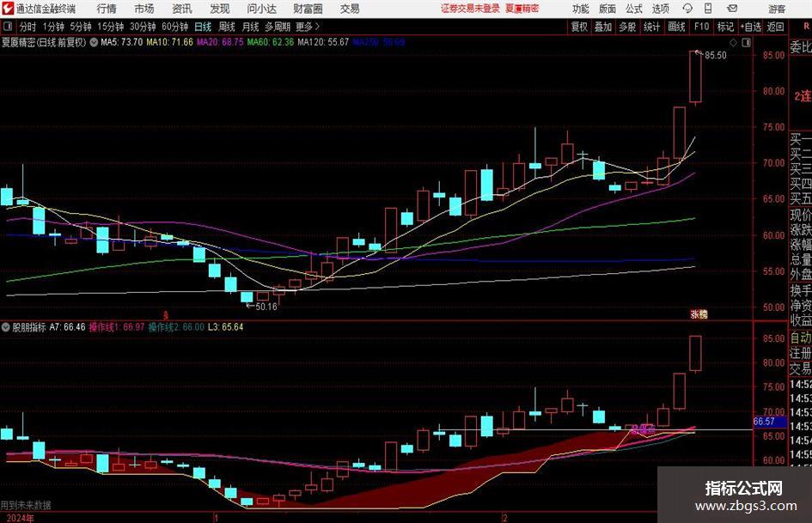Click the 复权 toolbar button
Image resolution: width=812 pixels, height=523 pixels.
coord(579,27)
